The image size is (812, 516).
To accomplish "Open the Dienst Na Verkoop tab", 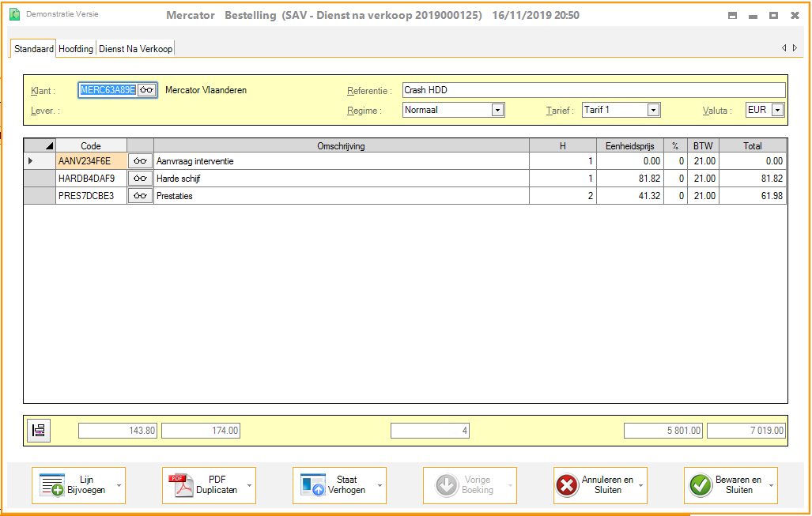I will (135, 49).
